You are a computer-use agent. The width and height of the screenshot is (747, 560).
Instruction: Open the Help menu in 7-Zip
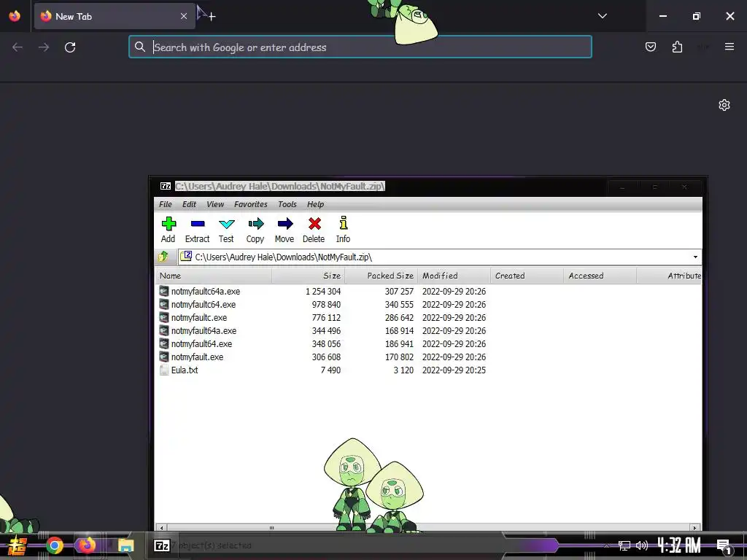(x=315, y=204)
